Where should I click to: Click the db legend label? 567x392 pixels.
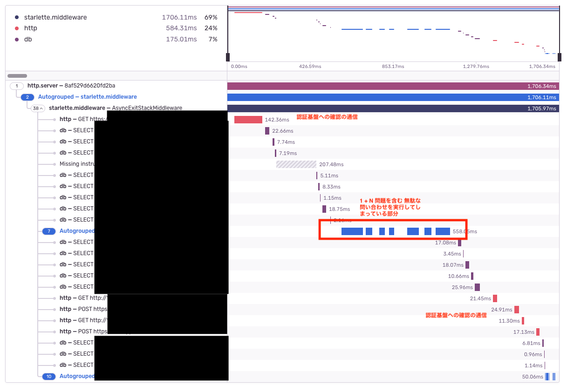click(28, 40)
